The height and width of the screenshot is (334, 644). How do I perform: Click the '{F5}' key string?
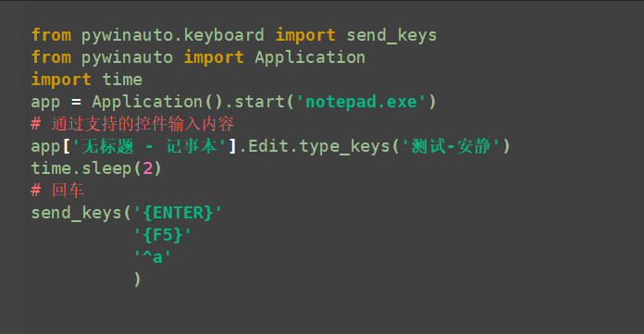pyautogui.click(x=162, y=235)
